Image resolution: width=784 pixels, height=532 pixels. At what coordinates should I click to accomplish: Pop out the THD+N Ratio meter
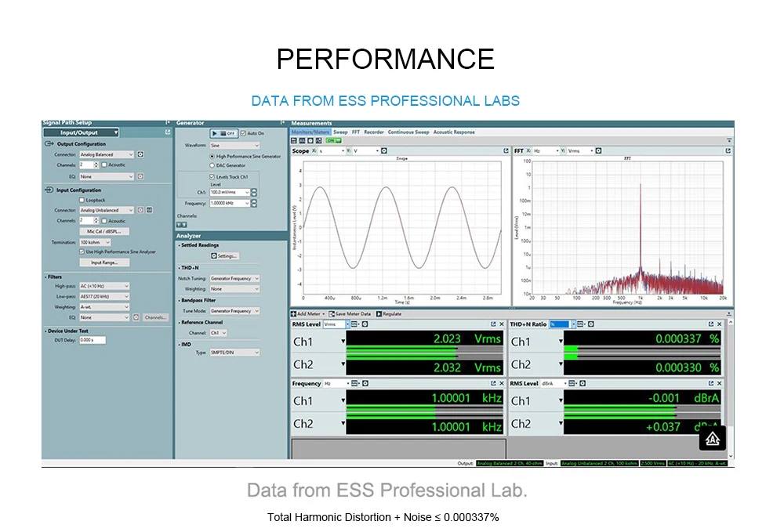click(x=711, y=324)
